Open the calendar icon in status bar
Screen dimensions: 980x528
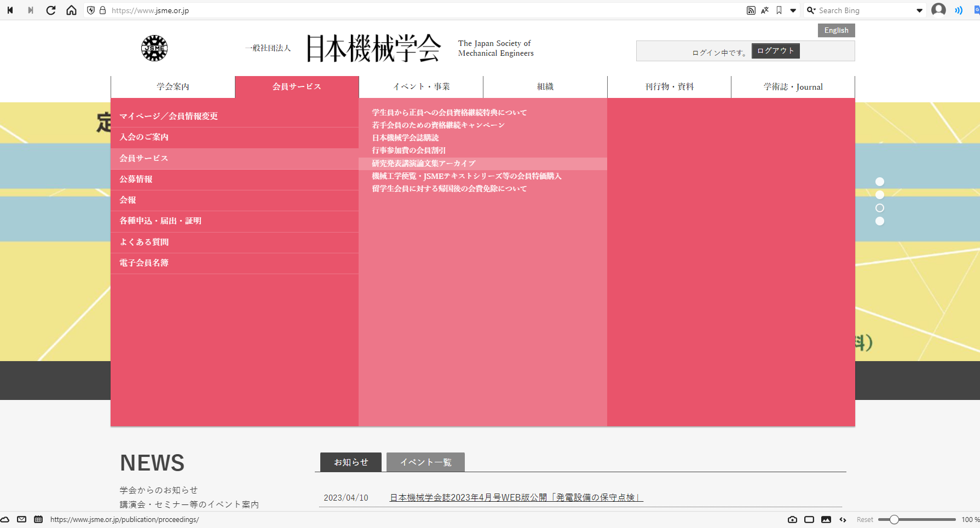(x=38, y=519)
